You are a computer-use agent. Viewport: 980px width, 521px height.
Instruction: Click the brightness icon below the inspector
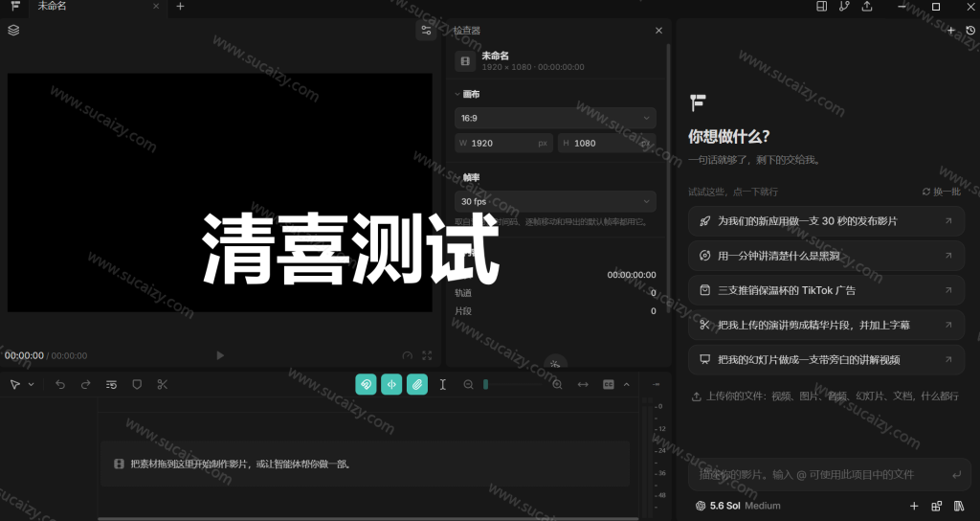click(x=555, y=363)
